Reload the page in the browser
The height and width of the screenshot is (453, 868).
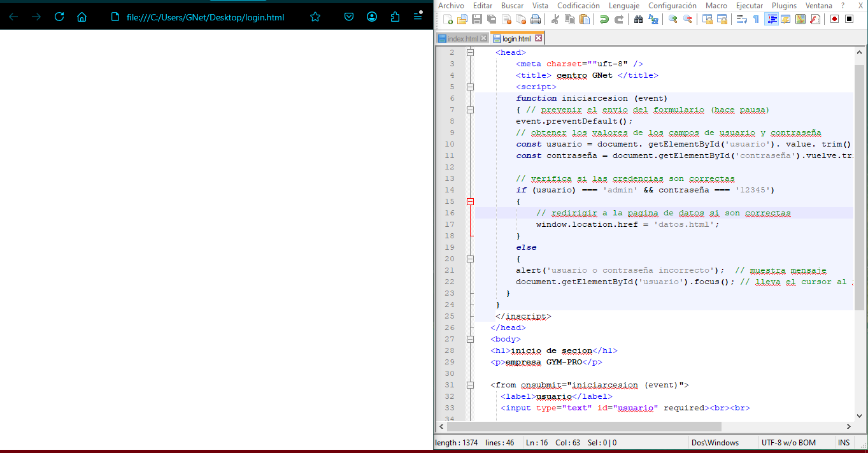click(x=59, y=17)
